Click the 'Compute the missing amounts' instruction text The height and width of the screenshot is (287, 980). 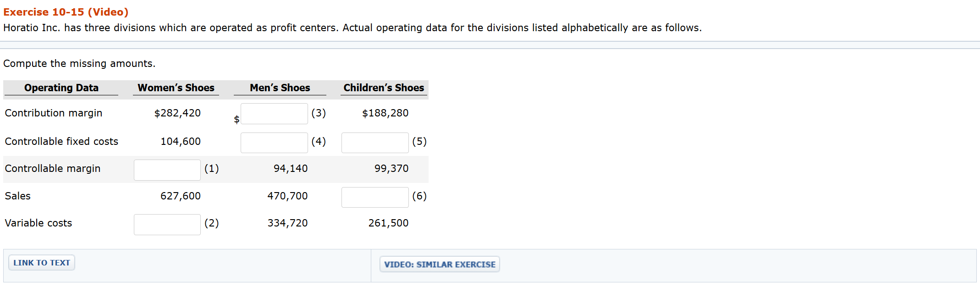tap(79, 63)
